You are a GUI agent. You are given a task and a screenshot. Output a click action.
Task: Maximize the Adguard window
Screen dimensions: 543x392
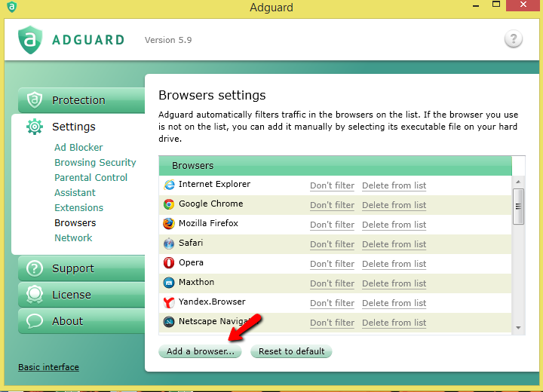[496, 5]
